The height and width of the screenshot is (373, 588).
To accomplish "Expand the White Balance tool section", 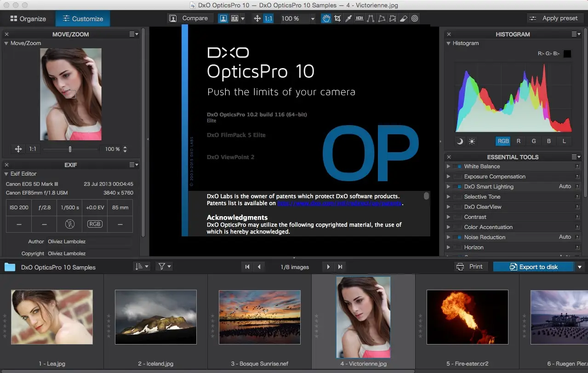I will [x=449, y=166].
